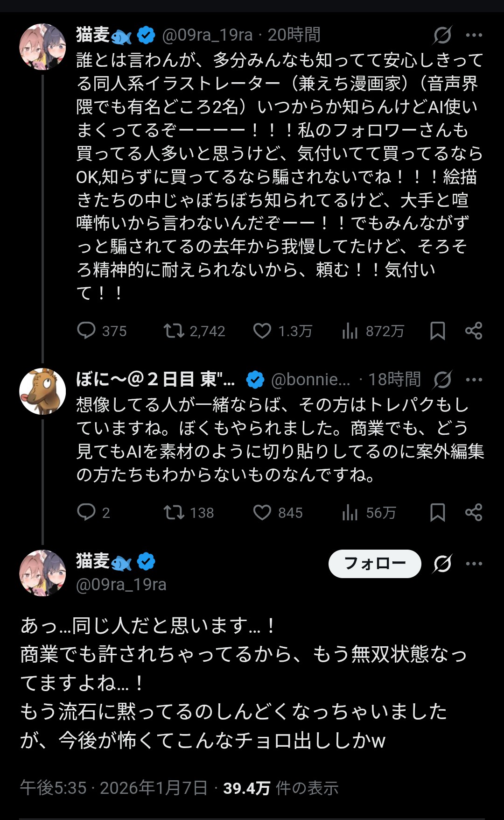Open more options on ぼに〜's tweet
This screenshot has height=820, width=504.
(x=474, y=380)
